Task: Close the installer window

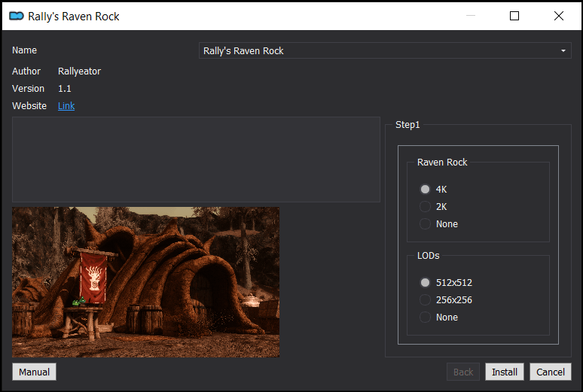Action: [x=558, y=16]
